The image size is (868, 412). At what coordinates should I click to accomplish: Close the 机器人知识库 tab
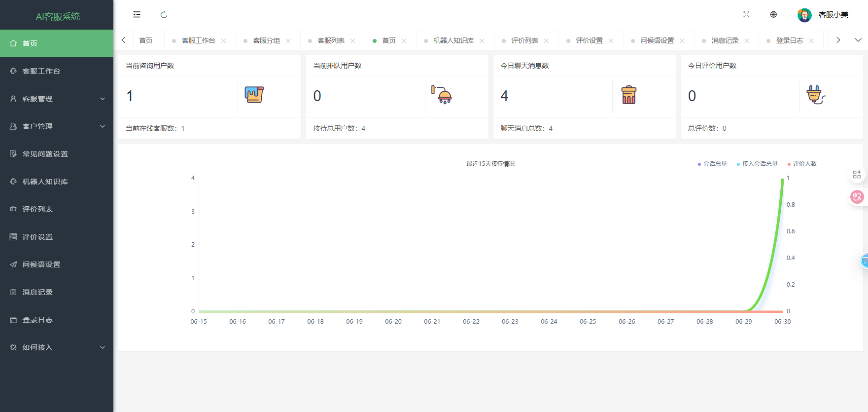coord(482,41)
